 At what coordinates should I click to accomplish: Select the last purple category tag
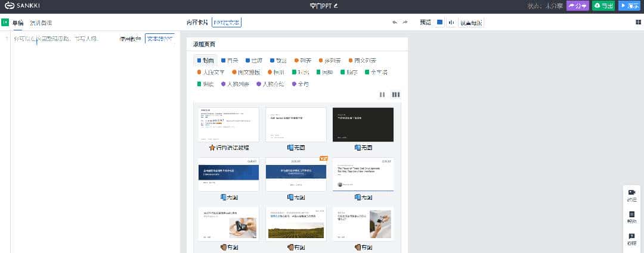click(x=300, y=84)
